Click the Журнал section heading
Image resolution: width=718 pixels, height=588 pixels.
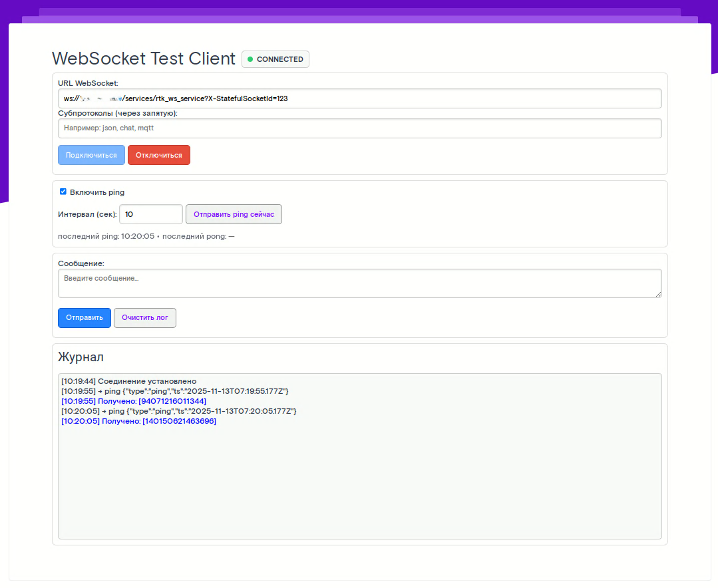(x=81, y=357)
